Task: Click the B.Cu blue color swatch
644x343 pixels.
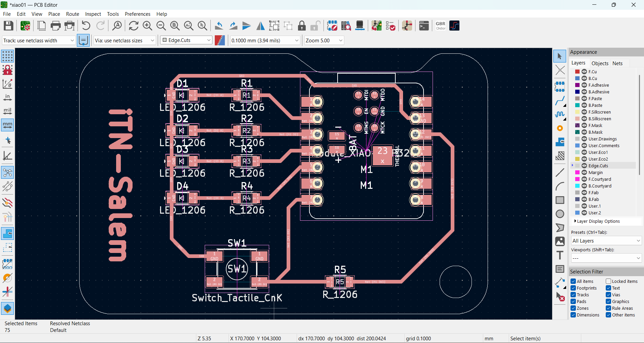Action: pos(577,78)
